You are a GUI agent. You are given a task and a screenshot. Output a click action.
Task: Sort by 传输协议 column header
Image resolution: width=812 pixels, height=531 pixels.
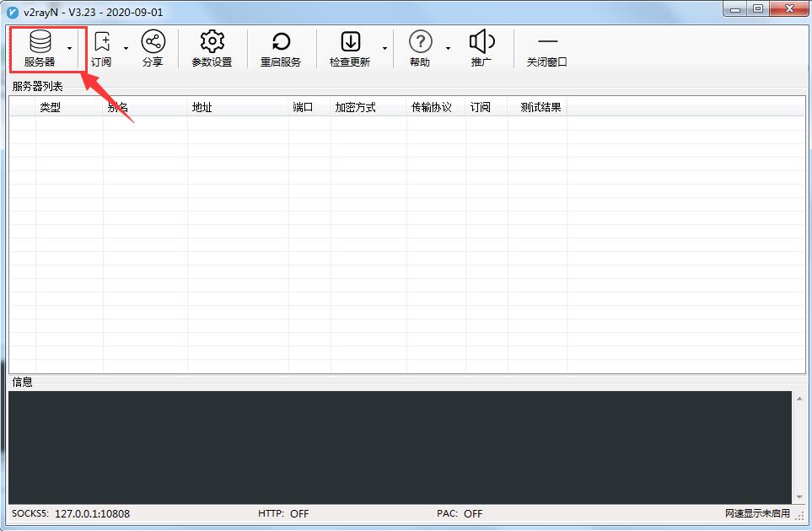coord(436,108)
